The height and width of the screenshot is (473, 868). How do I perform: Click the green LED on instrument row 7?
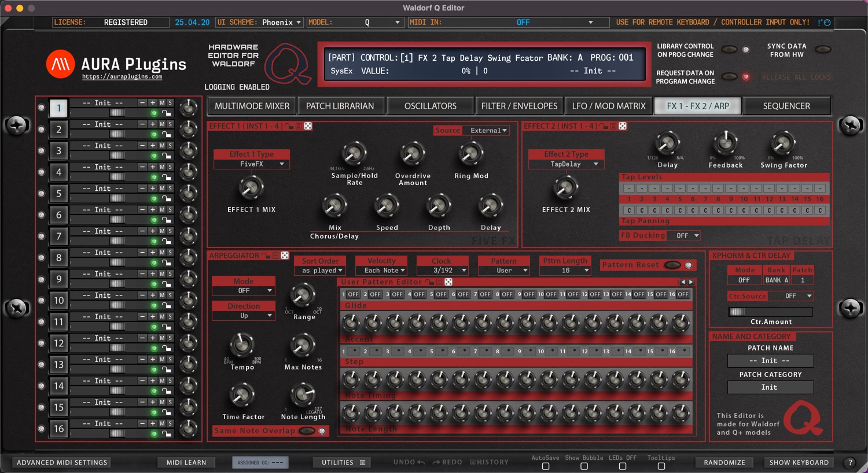(x=154, y=242)
